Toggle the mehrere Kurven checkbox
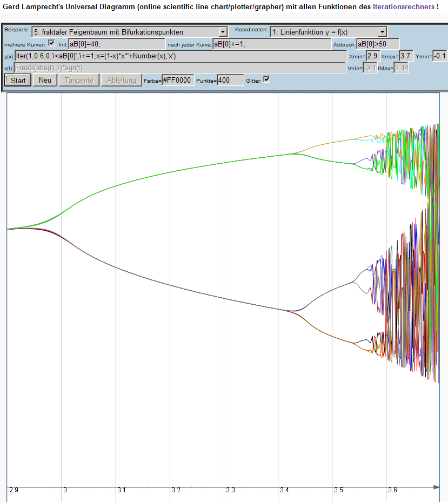Screen dimensions: 448x502 [51, 43]
